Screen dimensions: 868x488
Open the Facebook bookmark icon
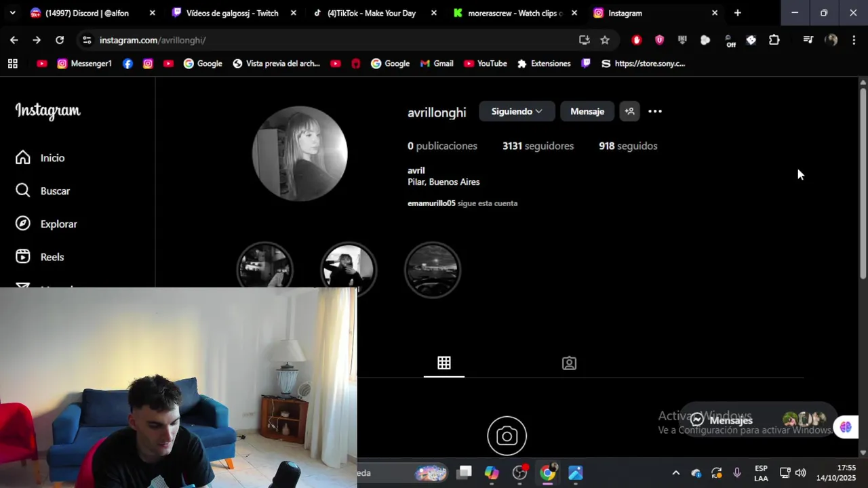(127, 64)
